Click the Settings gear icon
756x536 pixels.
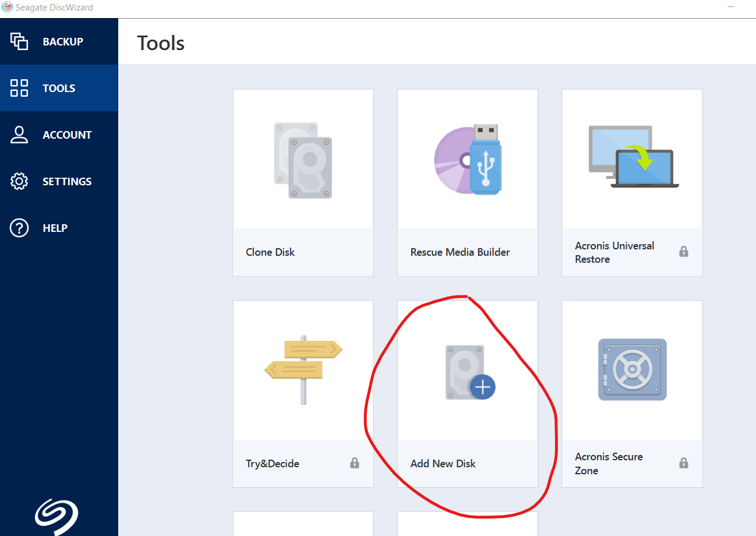click(x=19, y=181)
